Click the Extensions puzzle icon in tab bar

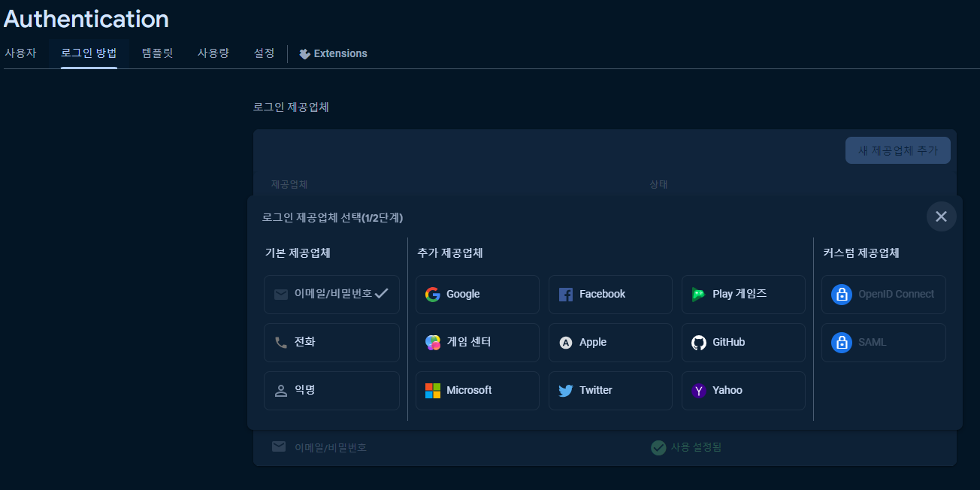coord(304,54)
